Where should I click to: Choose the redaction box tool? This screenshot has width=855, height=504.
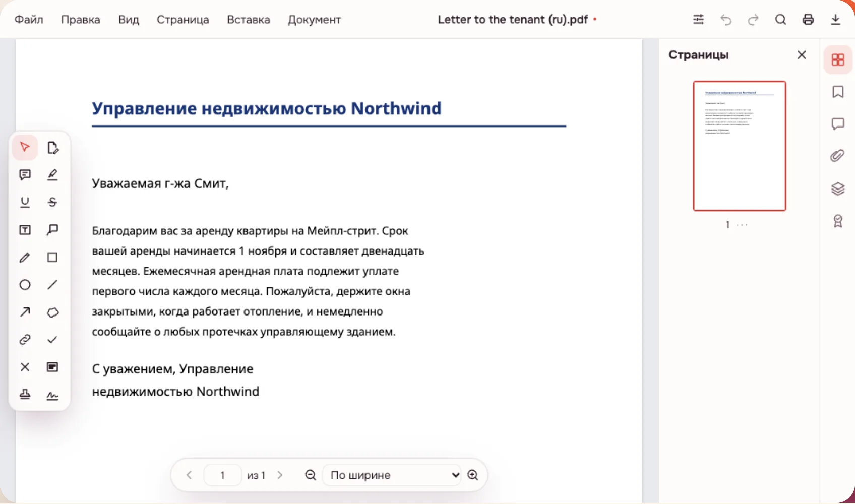[52, 367]
